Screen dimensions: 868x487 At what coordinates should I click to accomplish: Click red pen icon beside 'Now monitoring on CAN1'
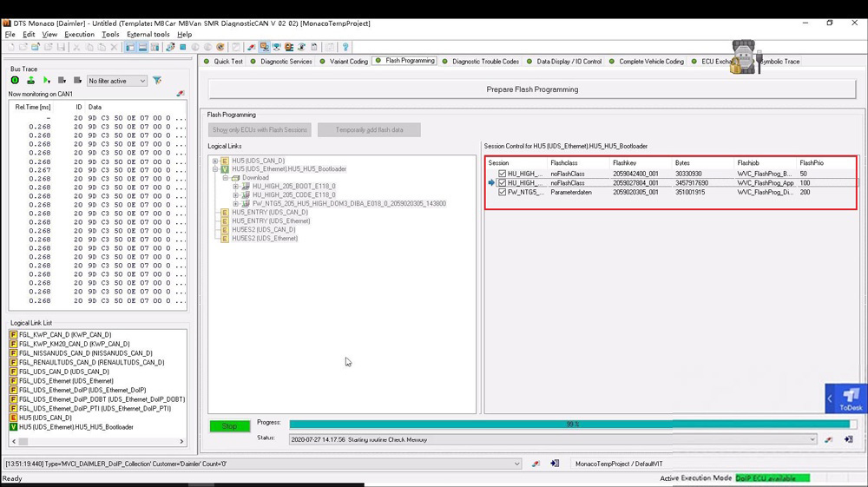coord(181,94)
